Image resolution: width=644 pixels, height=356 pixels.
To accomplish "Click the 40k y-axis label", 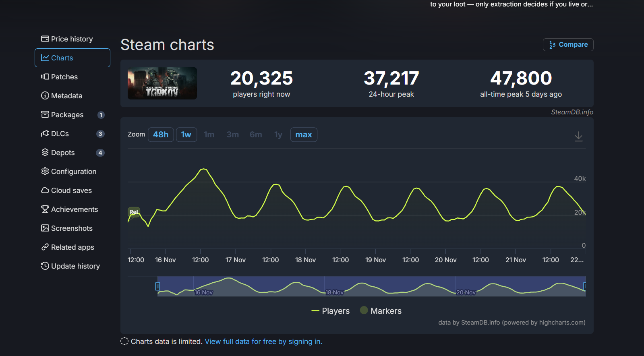I will [x=580, y=178].
